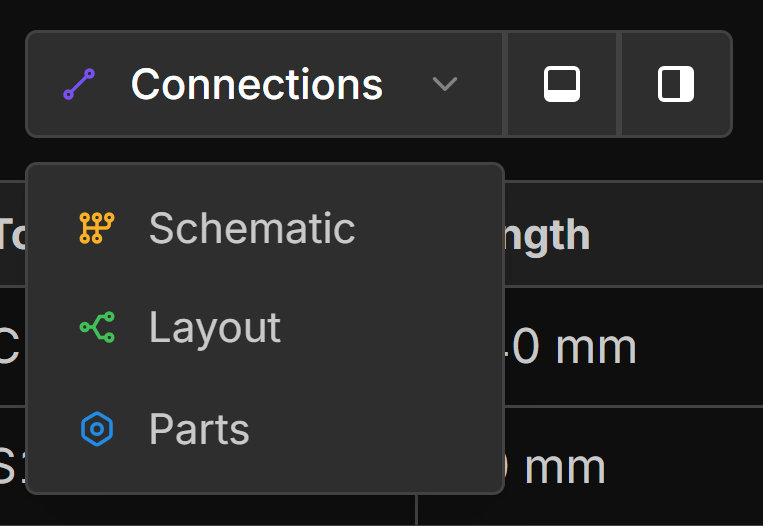This screenshot has width=763, height=526.
Task: Click second row cell starting with S
Action: [9, 467]
